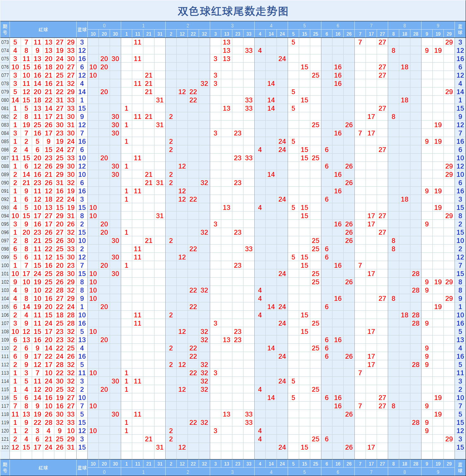The image size is (466, 476).
Task: Click 32 under the 32 tail column in row 078
Action: tap(204, 84)
